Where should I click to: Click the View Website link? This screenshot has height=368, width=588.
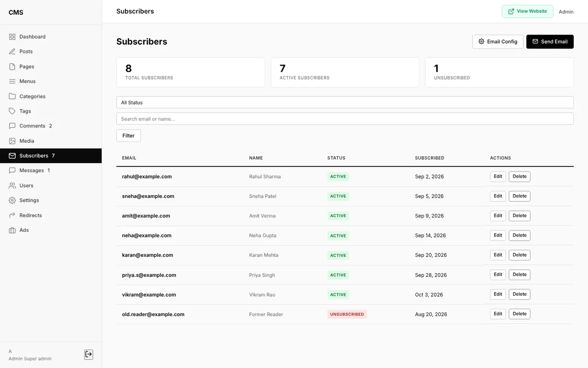[x=527, y=11]
